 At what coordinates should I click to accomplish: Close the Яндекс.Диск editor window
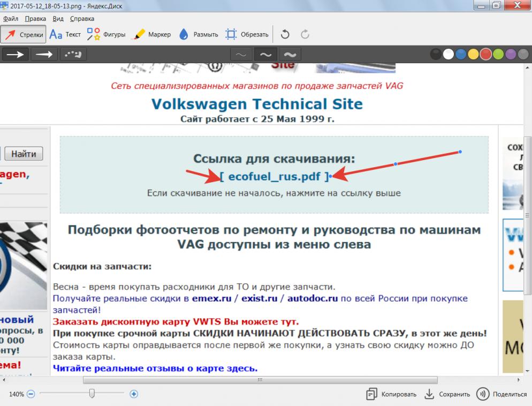click(518, 5)
